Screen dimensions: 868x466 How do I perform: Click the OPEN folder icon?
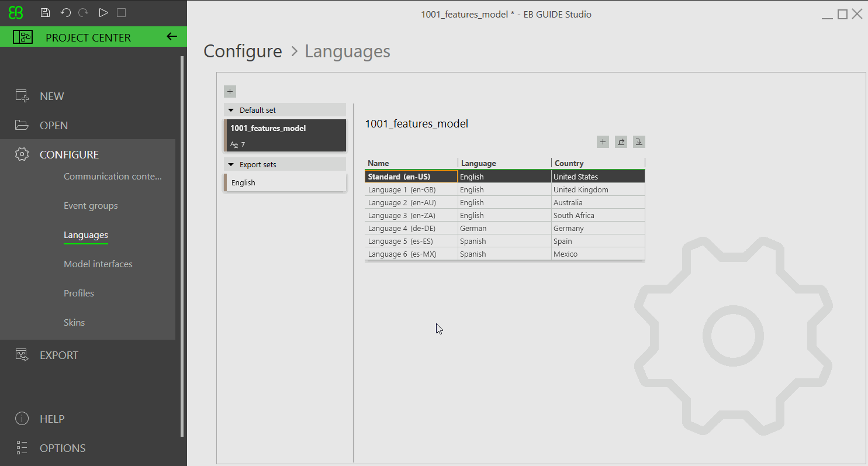pos(22,125)
